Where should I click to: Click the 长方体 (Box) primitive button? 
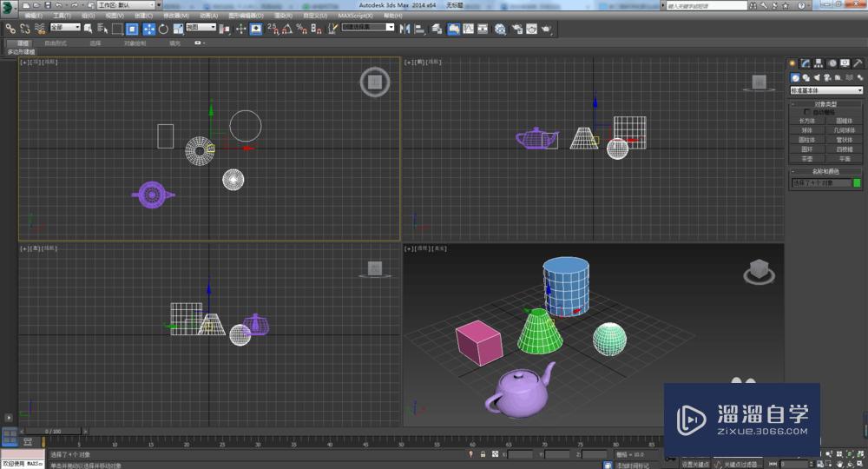coord(807,121)
